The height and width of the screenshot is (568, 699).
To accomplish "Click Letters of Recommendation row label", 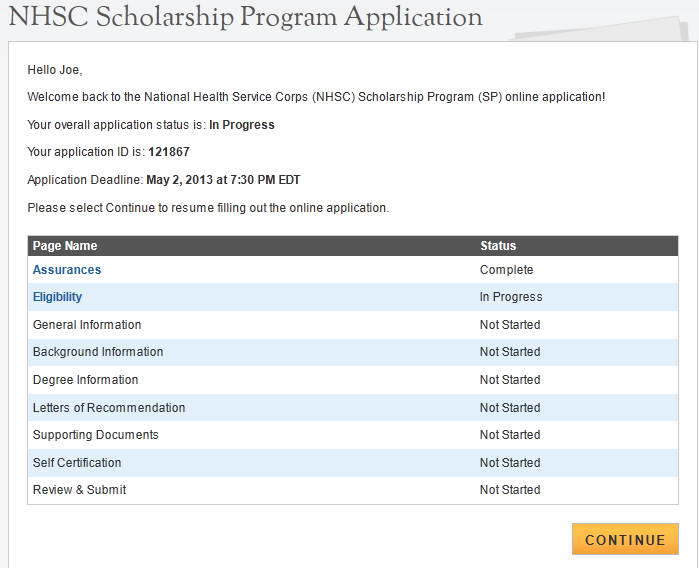I will [x=109, y=408].
